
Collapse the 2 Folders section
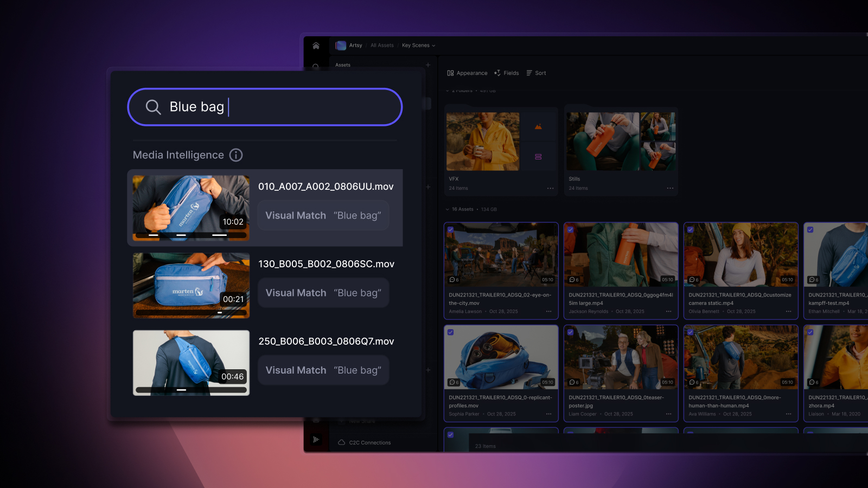coord(446,91)
